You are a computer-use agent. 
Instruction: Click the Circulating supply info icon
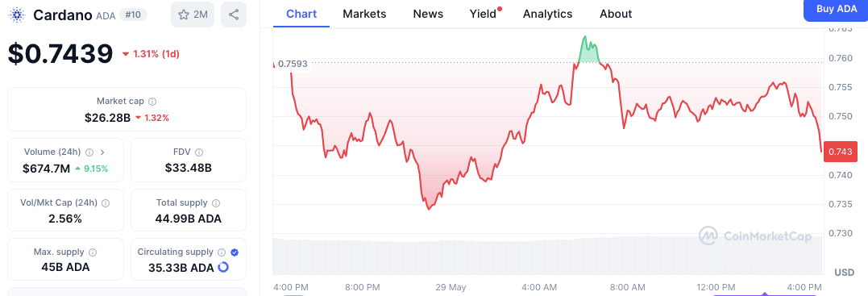tap(222, 252)
